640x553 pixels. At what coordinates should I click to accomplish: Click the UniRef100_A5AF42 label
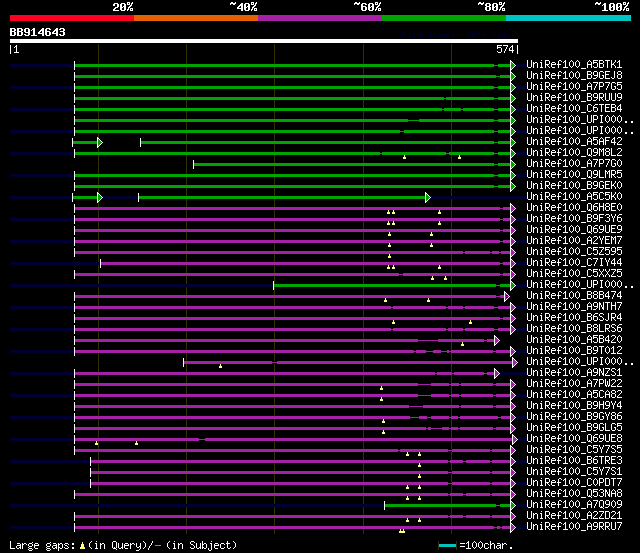click(x=574, y=142)
